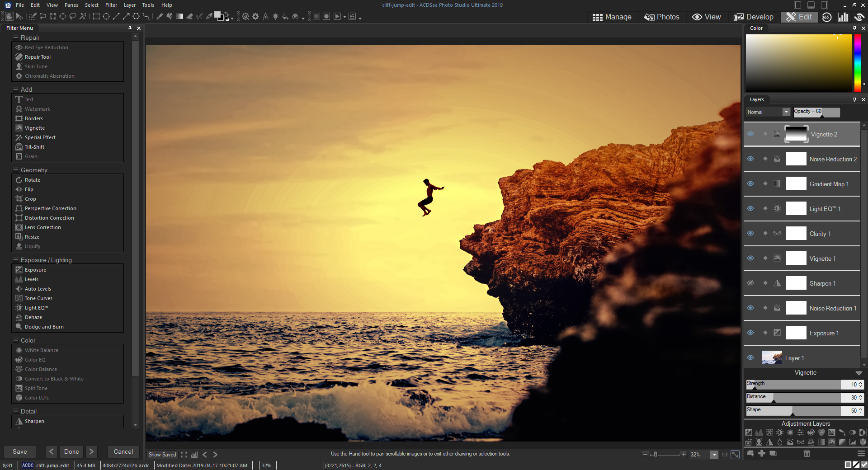Click the Done button
Viewport: 868px width, 470px height.
tap(71, 451)
